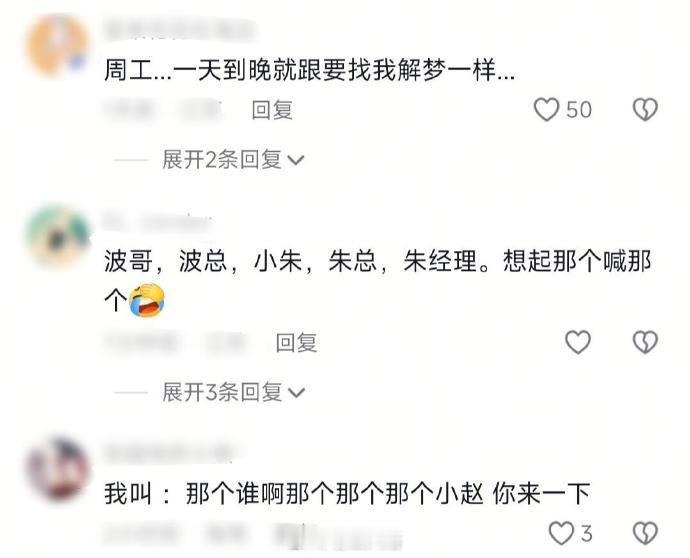
Task: Dislike the 波哥 波总 comment
Action: (x=645, y=342)
